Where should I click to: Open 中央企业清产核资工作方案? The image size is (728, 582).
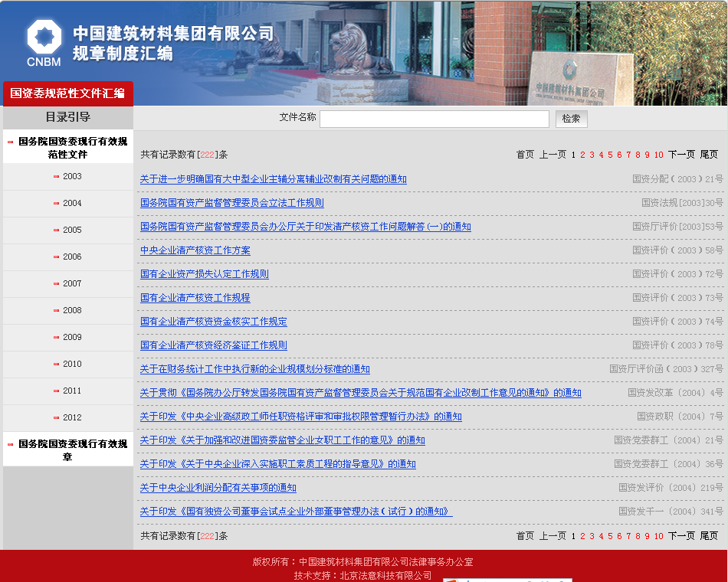(x=195, y=250)
